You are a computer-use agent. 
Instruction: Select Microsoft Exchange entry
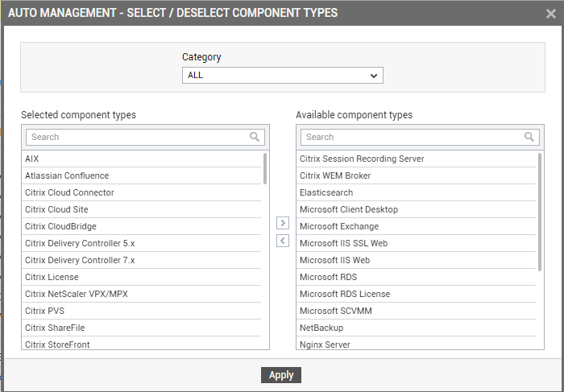417,226
